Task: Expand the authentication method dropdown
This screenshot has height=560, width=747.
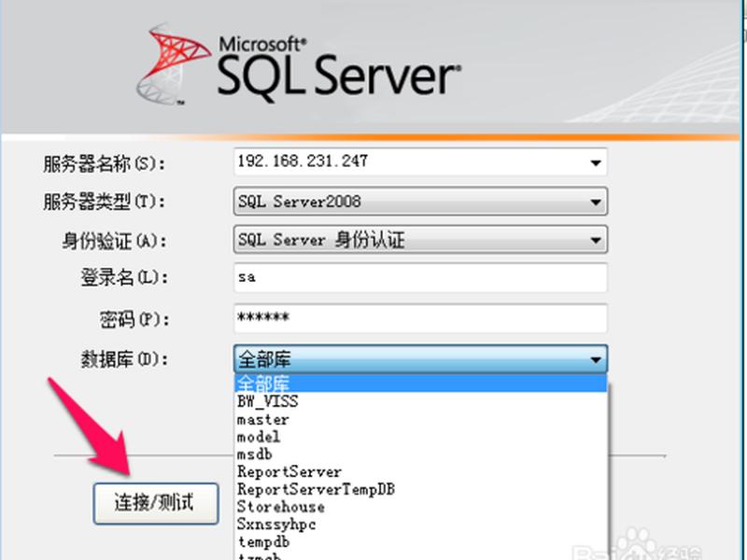Action: [421, 240]
